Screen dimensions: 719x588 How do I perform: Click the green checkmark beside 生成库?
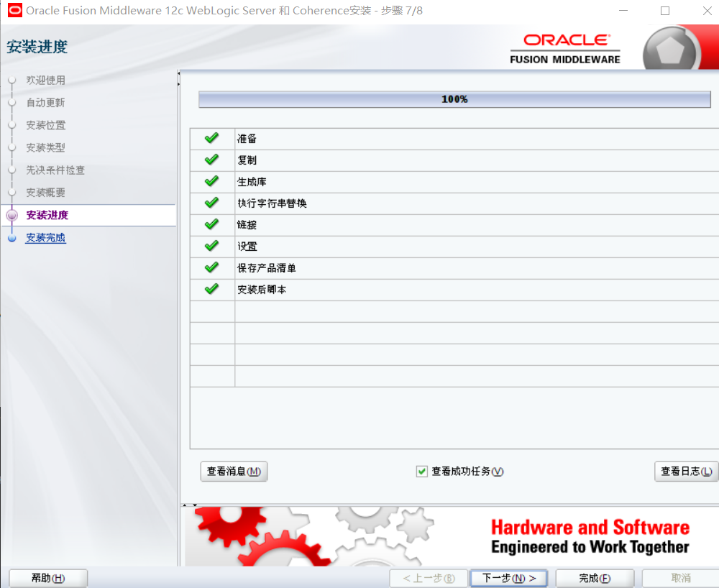[x=211, y=181]
